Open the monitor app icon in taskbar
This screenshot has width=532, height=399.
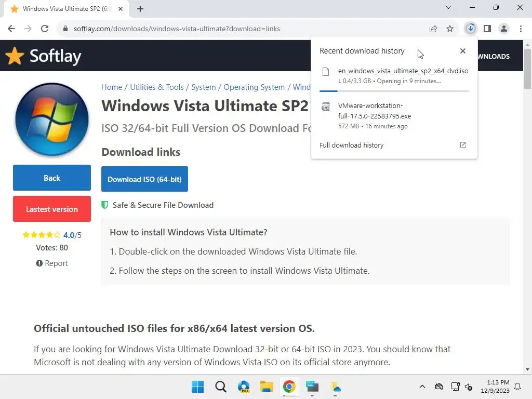click(x=312, y=387)
